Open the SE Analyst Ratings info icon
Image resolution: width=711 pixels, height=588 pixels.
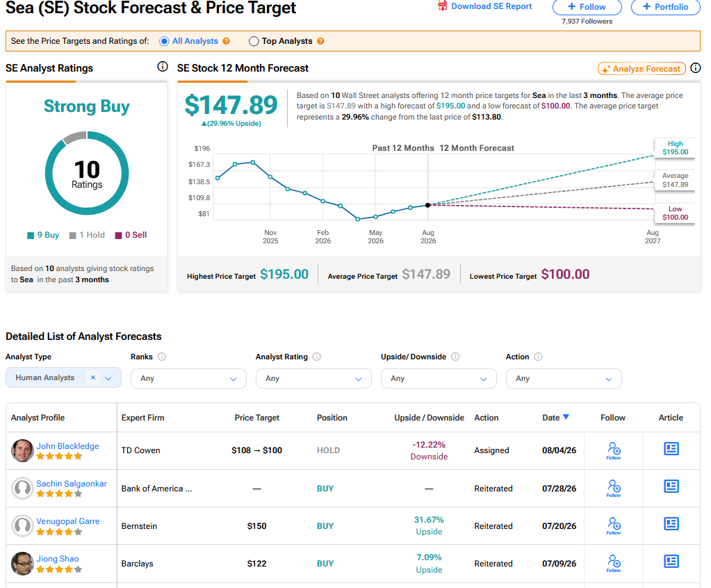[x=163, y=67]
